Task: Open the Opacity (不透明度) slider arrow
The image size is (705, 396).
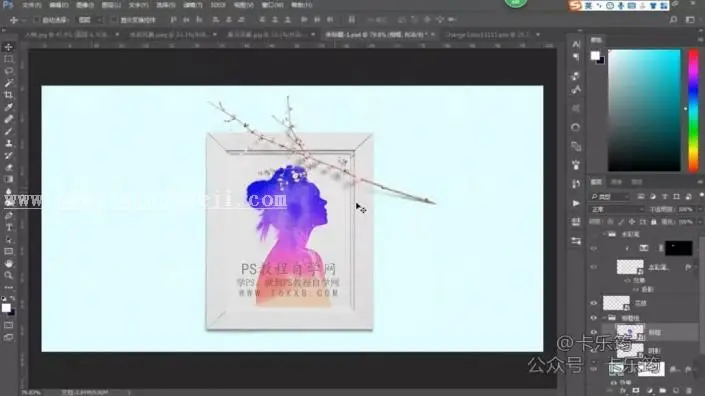Action: (x=699, y=209)
